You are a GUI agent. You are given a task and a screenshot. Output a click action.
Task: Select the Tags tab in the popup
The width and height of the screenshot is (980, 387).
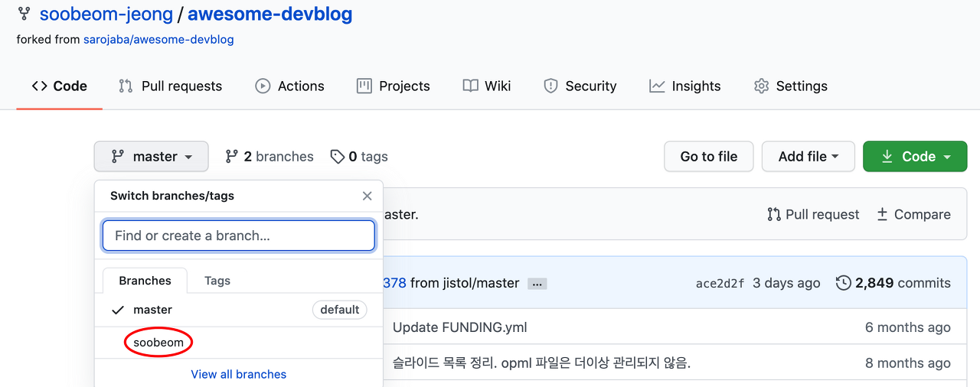[217, 281]
